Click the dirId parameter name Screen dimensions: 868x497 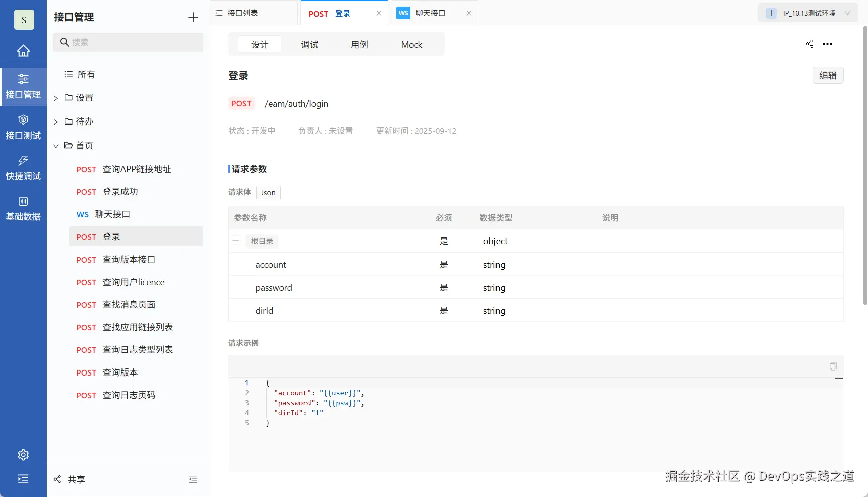(x=264, y=311)
